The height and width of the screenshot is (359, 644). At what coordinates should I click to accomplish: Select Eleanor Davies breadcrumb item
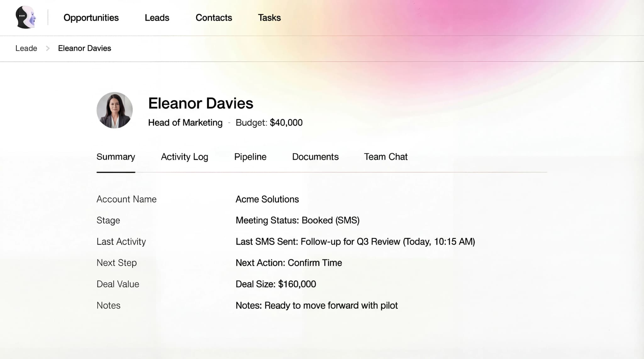click(85, 48)
